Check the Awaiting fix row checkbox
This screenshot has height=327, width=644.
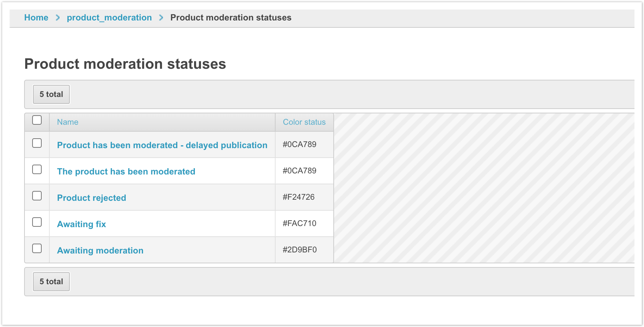[x=37, y=222]
